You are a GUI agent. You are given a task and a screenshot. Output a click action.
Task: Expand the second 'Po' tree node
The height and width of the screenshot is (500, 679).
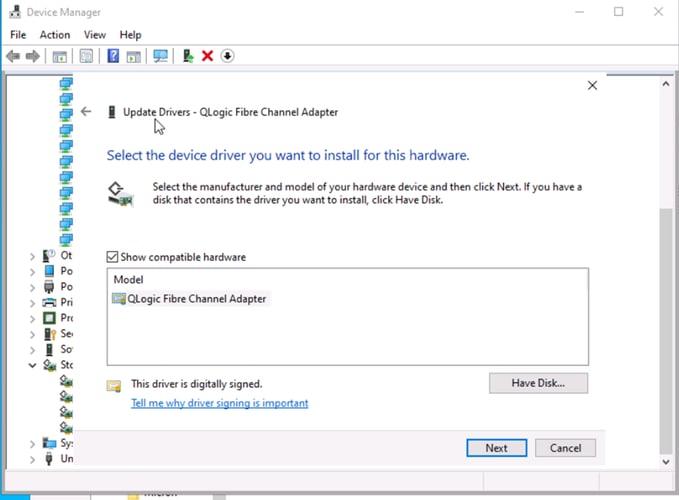point(32,288)
